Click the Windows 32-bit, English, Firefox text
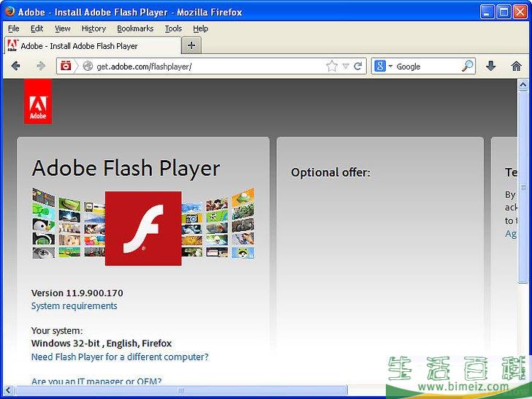Viewport: 532px width, 399px height. tap(102, 343)
